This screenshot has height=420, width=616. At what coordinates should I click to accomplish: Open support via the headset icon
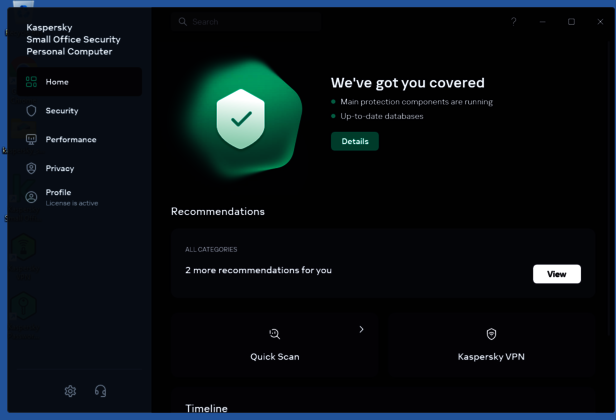pyautogui.click(x=100, y=391)
